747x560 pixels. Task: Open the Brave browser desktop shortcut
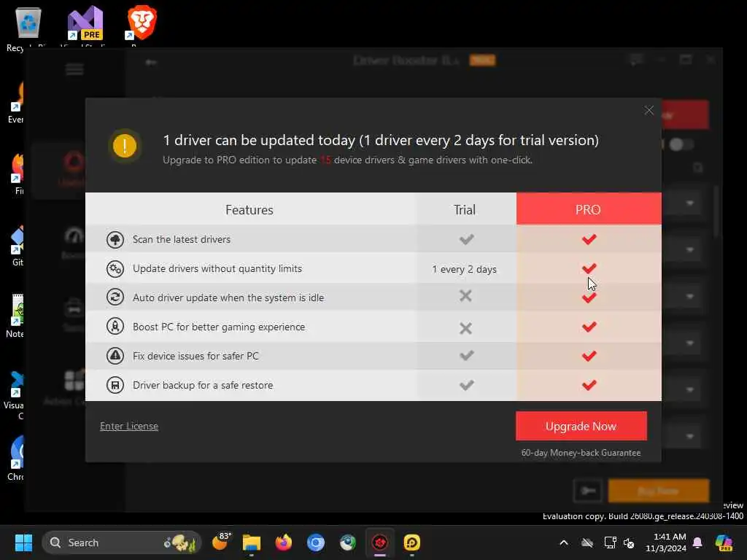click(141, 24)
